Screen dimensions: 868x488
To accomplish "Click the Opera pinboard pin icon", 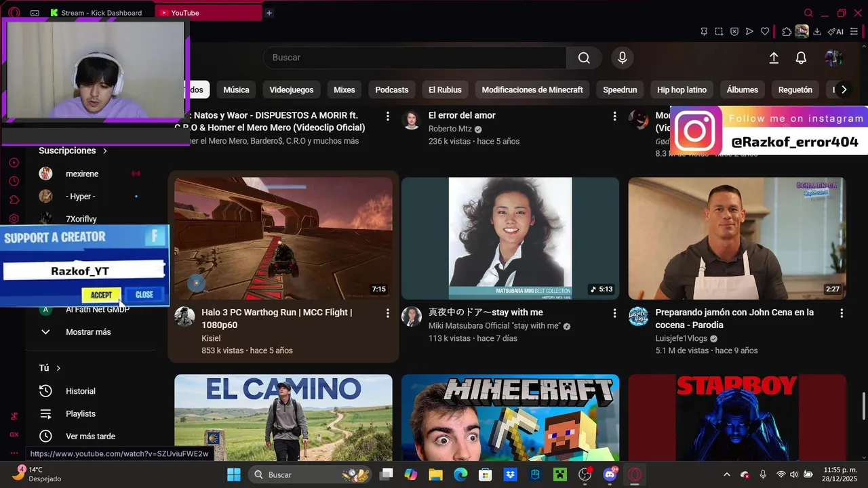I will point(704,31).
